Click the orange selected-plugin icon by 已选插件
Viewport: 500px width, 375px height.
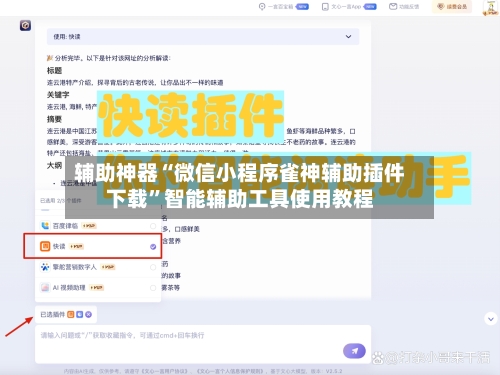click(x=71, y=314)
